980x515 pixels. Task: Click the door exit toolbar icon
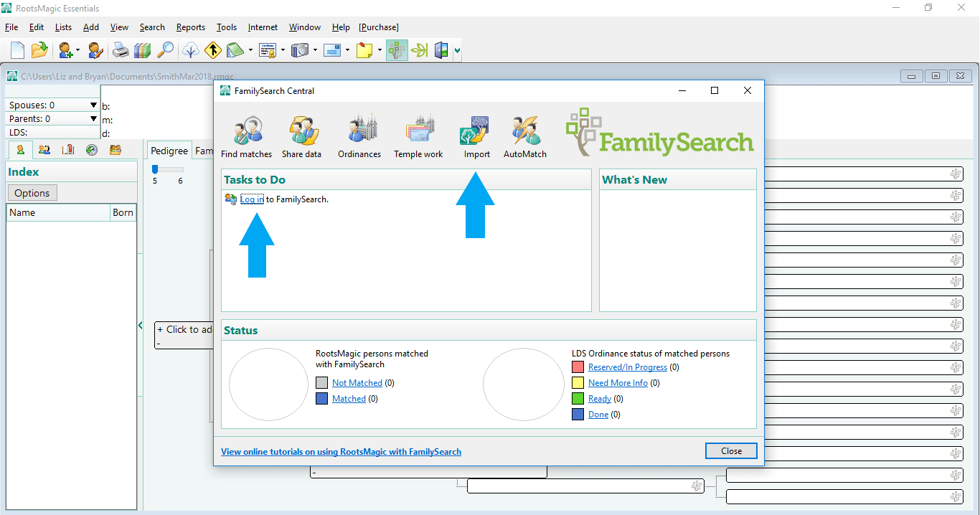[x=440, y=50]
